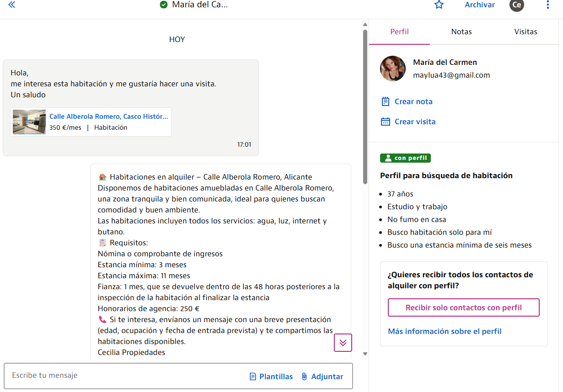Image resolution: width=563 pixels, height=392 pixels.
Task: Jump to latest message with double-chevron button
Action: pyautogui.click(x=343, y=343)
